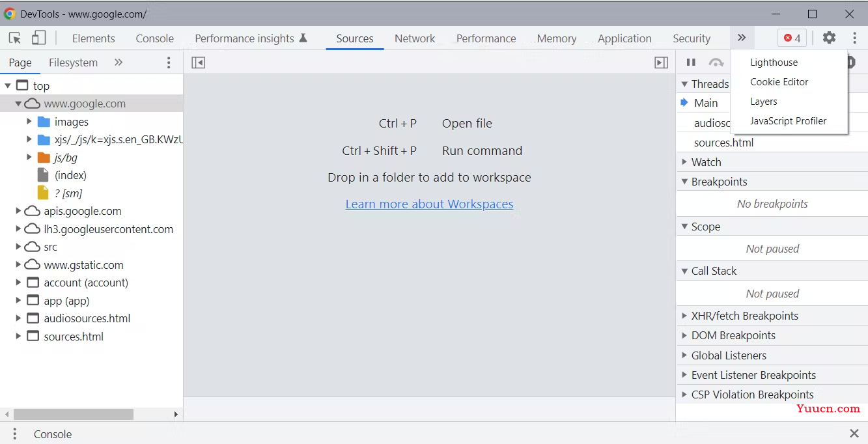Viewport: 868px width, 444px height.
Task: Open the customize DevTools three-dot menu
Action: (x=855, y=38)
